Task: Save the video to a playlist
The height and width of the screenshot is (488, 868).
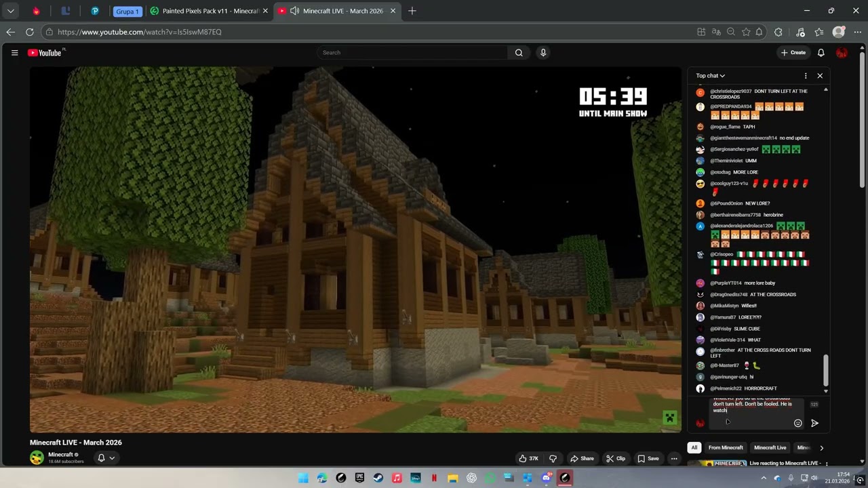Action: (648, 458)
